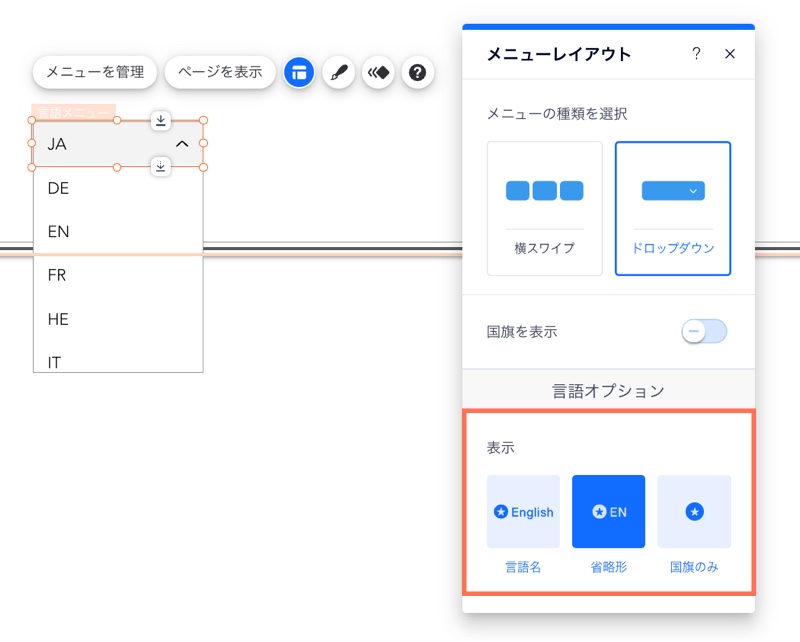Click the bottom download-arrow handle below the JA menu
Viewport: 800px width, 642px height.
pos(161,166)
